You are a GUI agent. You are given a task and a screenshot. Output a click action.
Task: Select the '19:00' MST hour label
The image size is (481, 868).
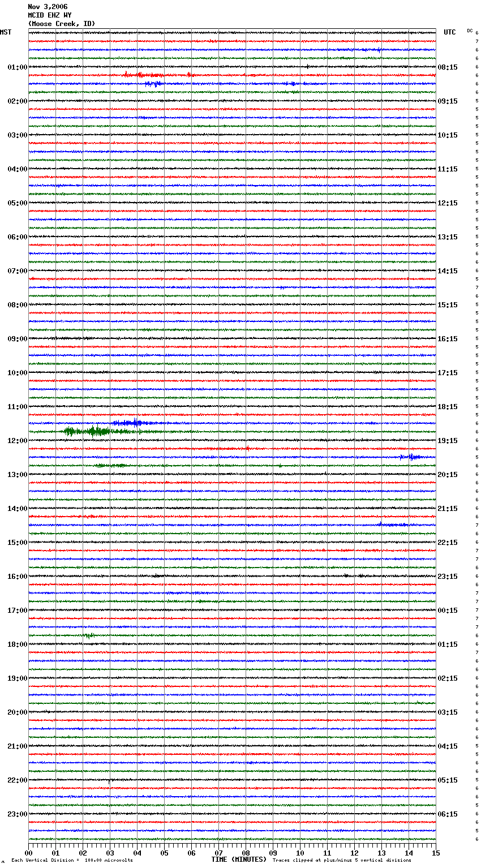[18, 678]
